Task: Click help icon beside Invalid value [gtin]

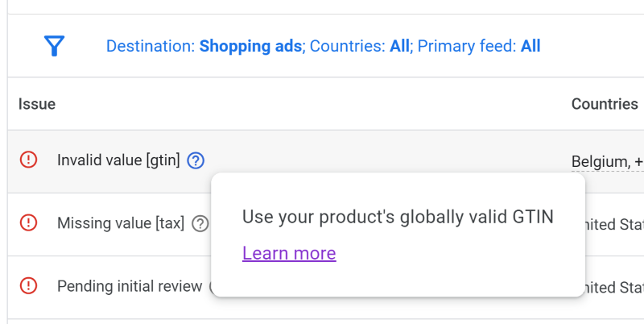Action: point(196,160)
